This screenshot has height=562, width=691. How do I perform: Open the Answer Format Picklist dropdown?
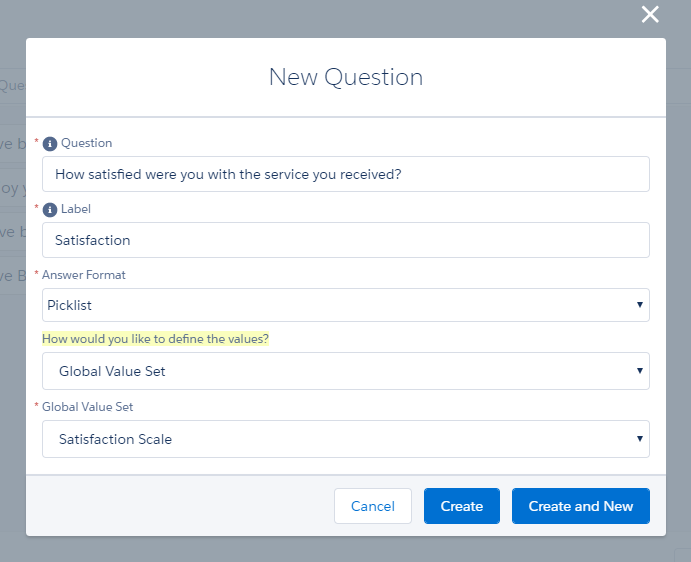click(x=346, y=305)
